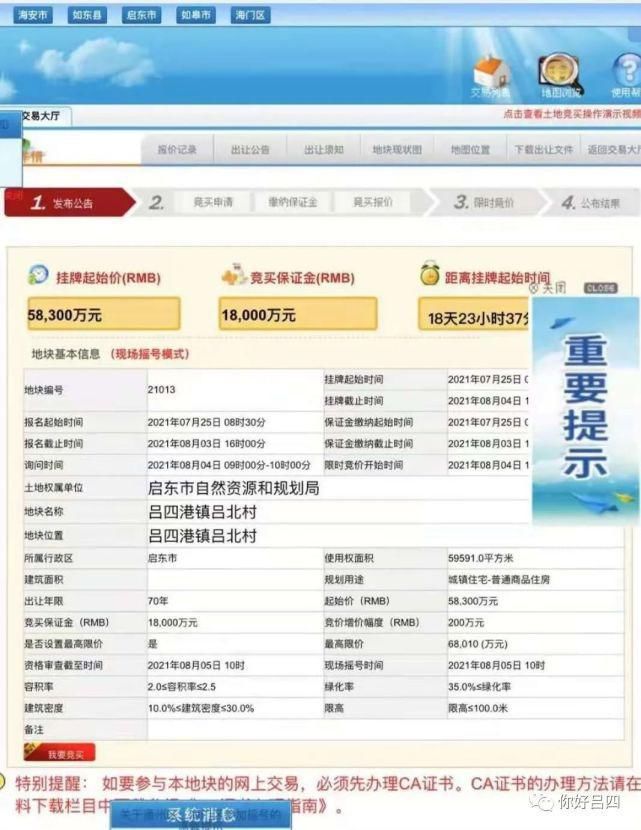Click the grey CLOSE badge
Screen dimensions: 641x830
pyautogui.click(x=600, y=288)
